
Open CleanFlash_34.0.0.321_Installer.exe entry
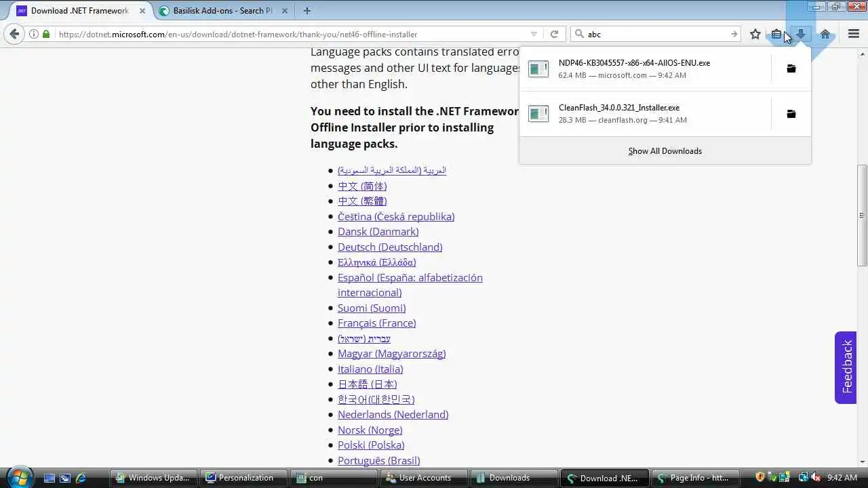(x=644, y=114)
